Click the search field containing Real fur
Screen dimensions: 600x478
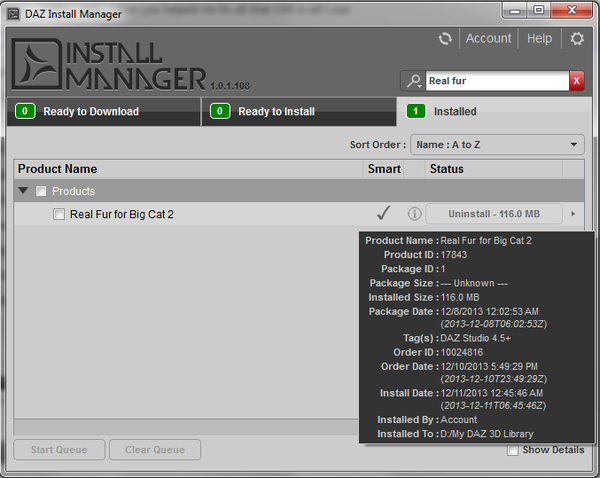[497, 81]
